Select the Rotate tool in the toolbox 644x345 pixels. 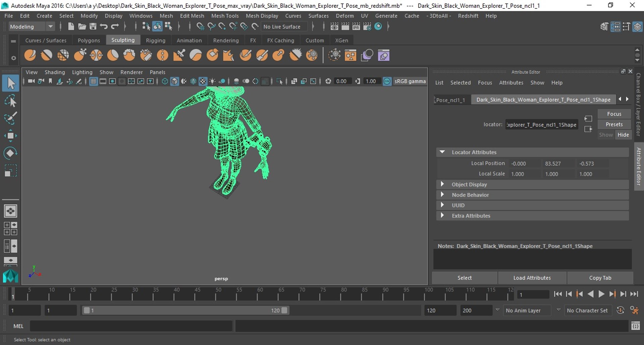(x=10, y=153)
